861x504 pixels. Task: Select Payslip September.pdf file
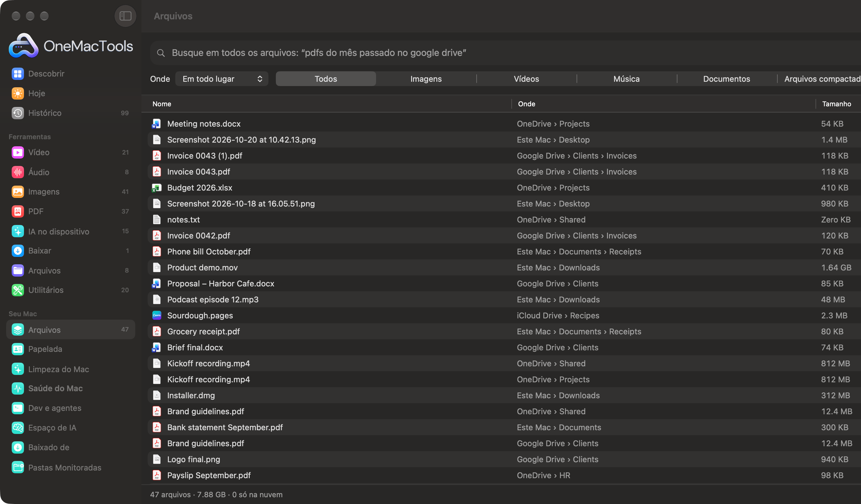pos(504,475)
